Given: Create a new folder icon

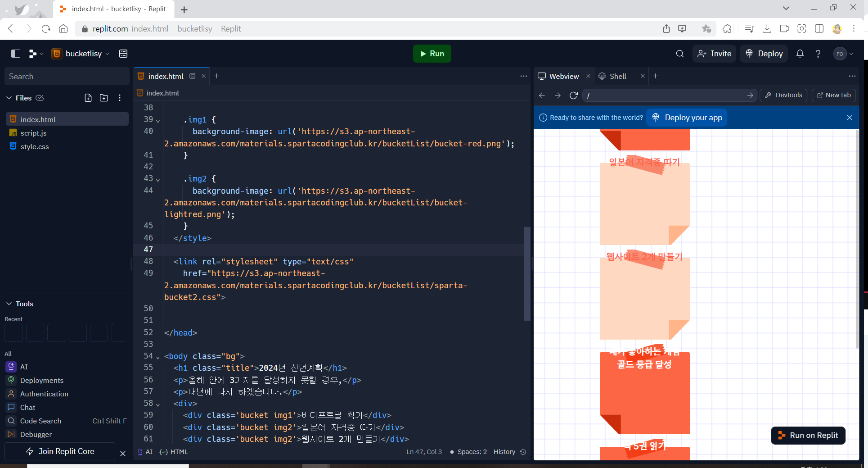Looking at the screenshot, I should point(104,98).
